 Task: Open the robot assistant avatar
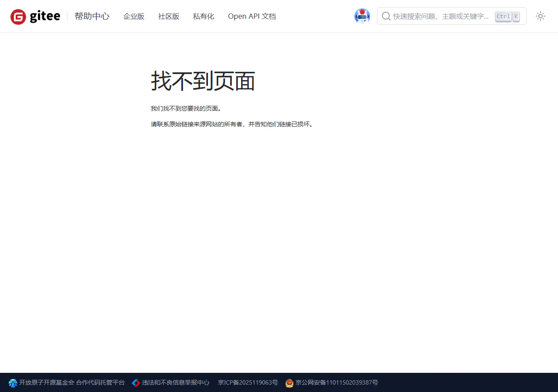coord(362,16)
